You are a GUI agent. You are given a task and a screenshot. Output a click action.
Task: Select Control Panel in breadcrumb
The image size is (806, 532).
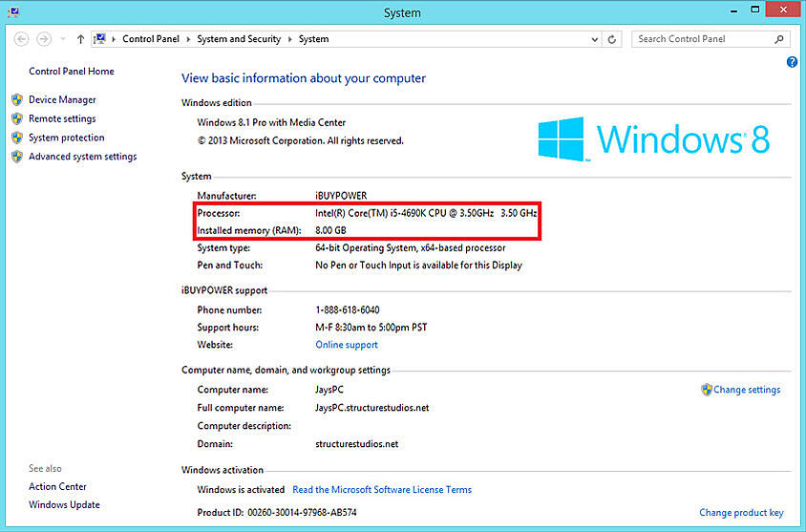[151, 39]
